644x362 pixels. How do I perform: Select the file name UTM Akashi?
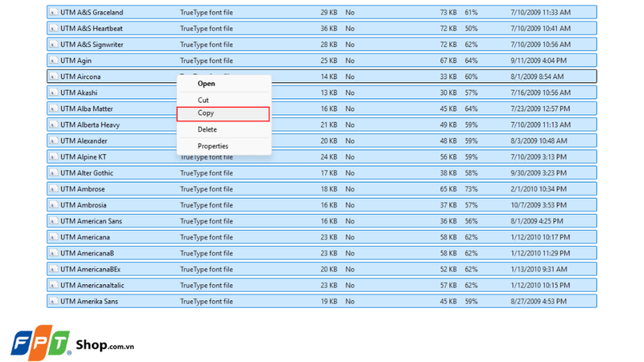pos(79,93)
